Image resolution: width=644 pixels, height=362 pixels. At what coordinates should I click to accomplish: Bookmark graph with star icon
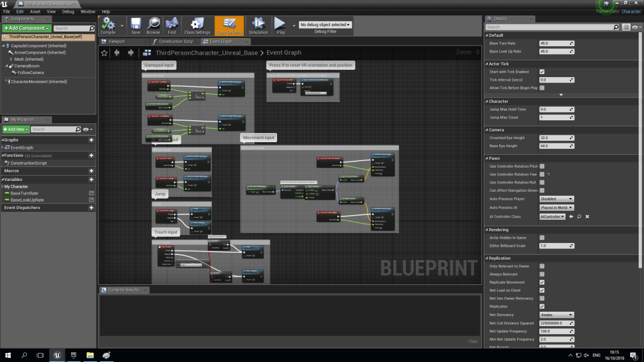[x=104, y=52]
